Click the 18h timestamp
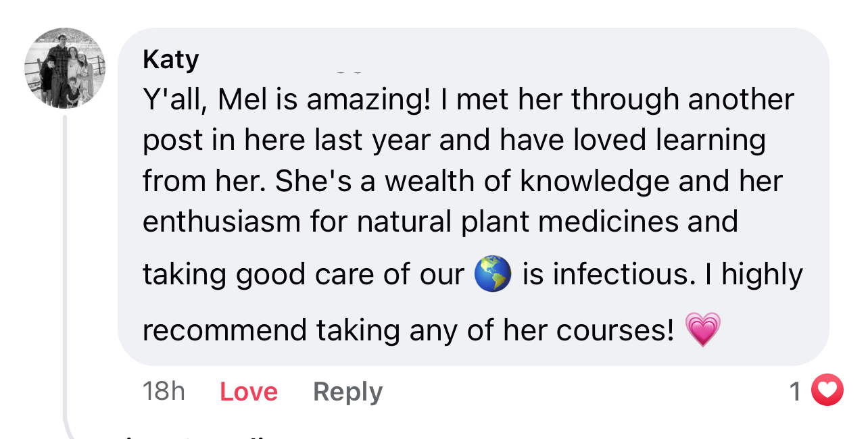 click(164, 391)
